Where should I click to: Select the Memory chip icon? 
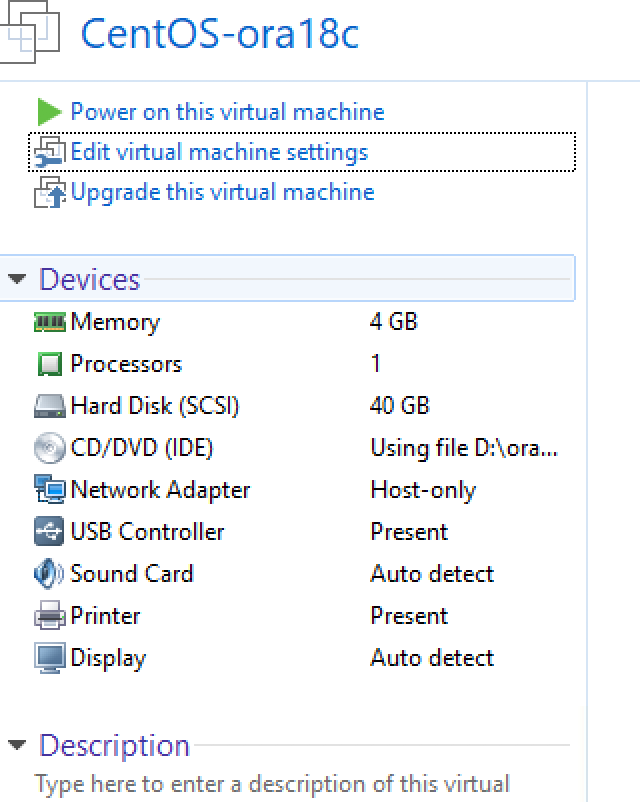click(49, 322)
